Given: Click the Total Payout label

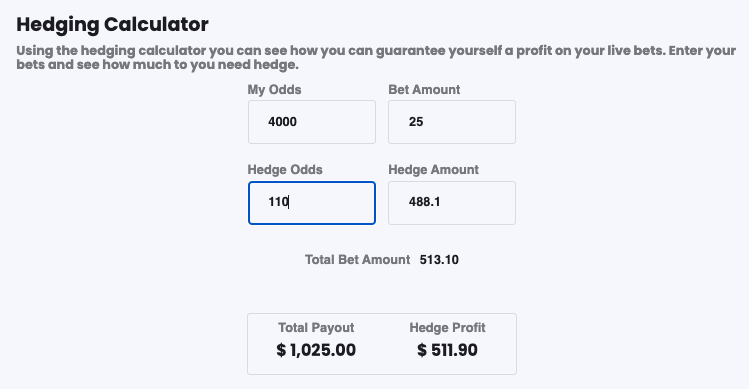Looking at the screenshot, I should tap(316, 327).
